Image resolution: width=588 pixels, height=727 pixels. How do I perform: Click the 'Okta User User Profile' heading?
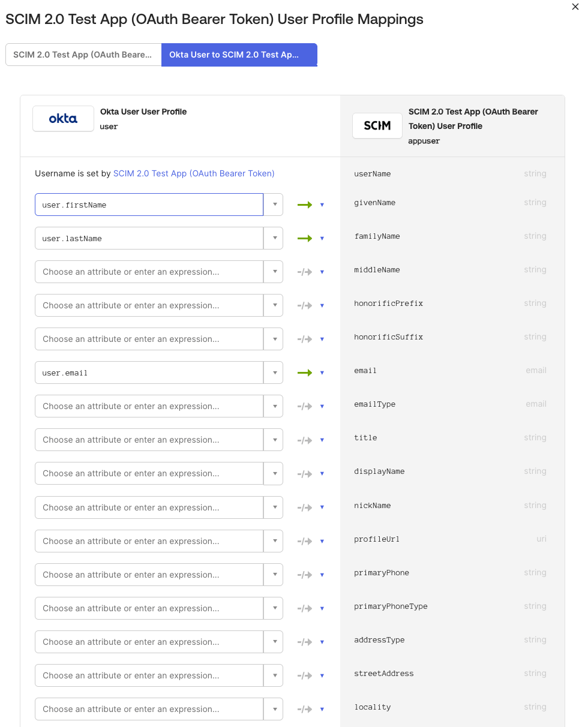[143, 112]
